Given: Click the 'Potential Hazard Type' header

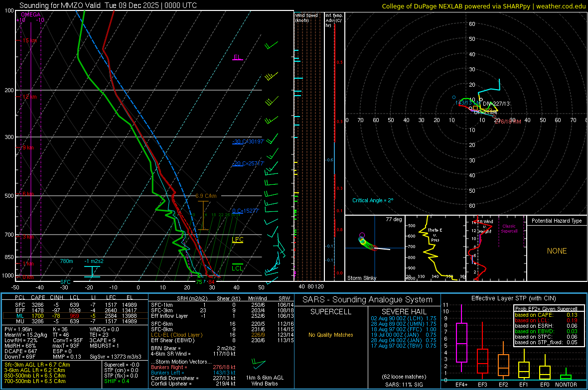Looking at the screenshot, I should point(557,221).
